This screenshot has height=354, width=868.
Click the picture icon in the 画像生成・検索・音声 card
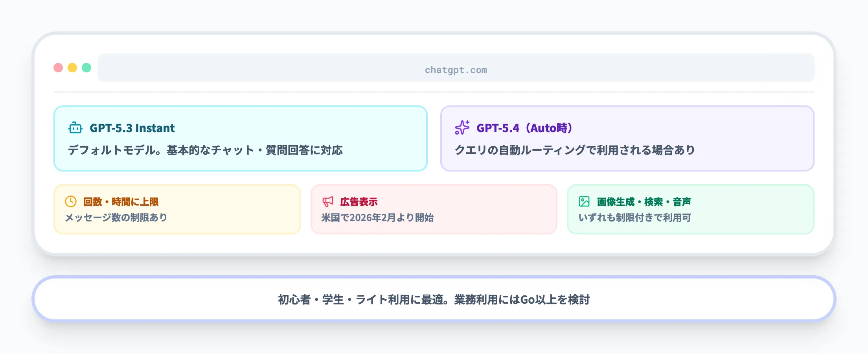point(585,201)
